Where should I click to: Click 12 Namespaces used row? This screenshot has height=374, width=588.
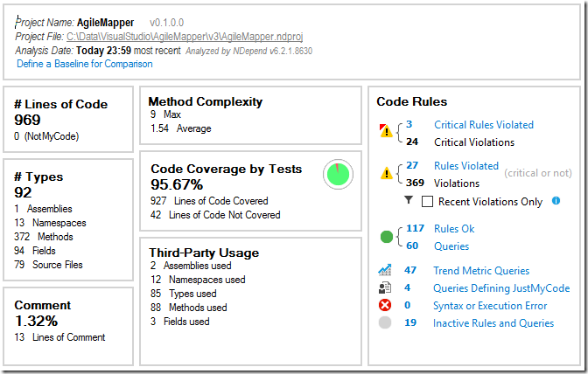click(198, 280)
